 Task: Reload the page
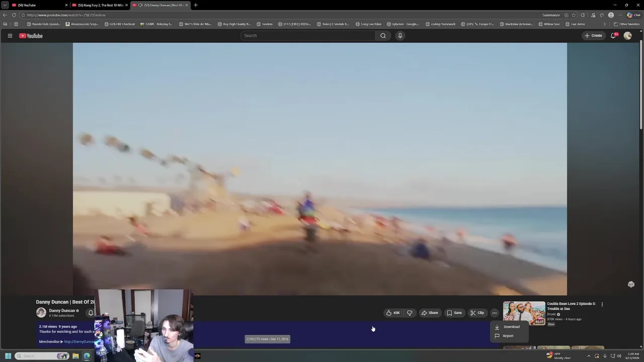point(14,15)
